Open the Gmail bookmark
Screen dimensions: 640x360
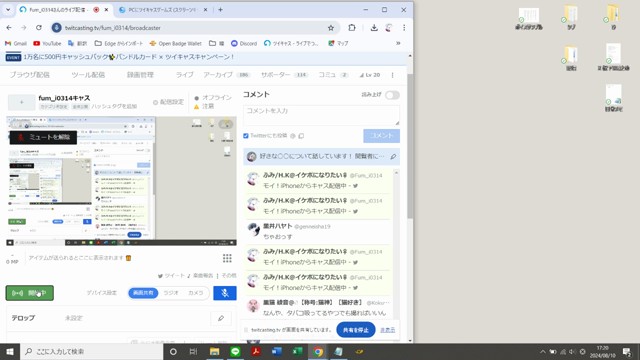click(x=16, y=43)
